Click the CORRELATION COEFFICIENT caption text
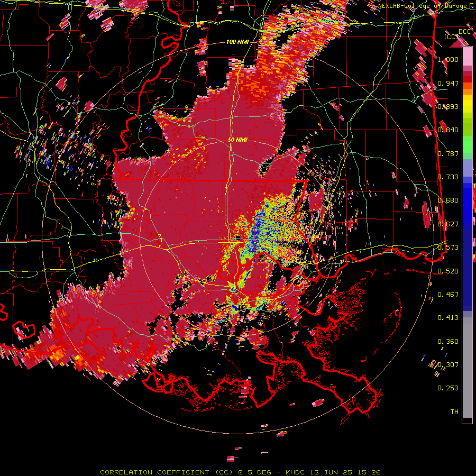 [154, 472]
